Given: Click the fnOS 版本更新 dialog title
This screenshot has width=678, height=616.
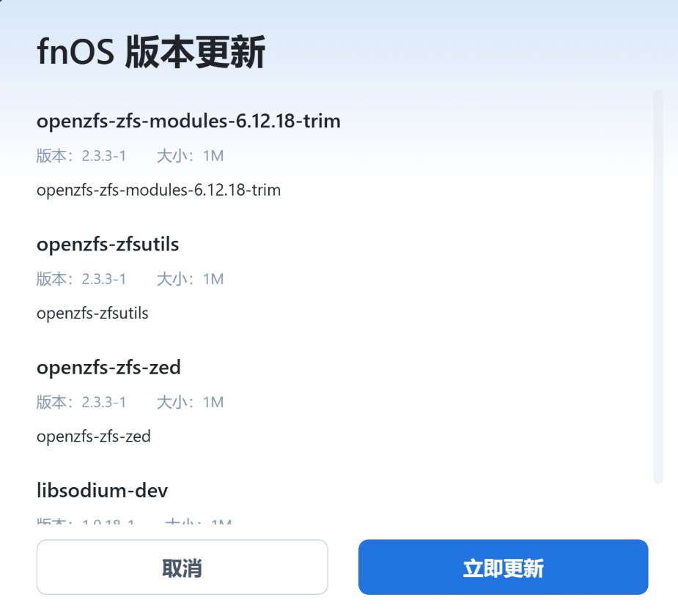Looking at the screenshot, I should coord(151,53).
